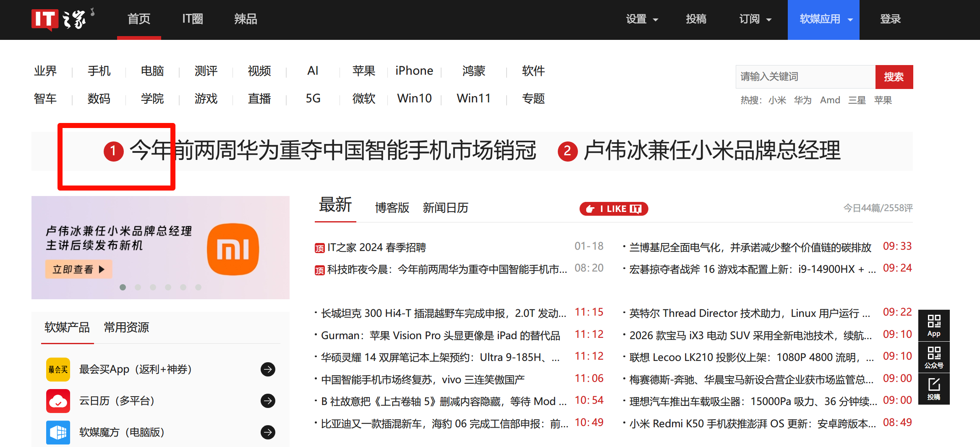
Task: Click the 软媒魔方 blue cube icon
Action: (58, 432)
